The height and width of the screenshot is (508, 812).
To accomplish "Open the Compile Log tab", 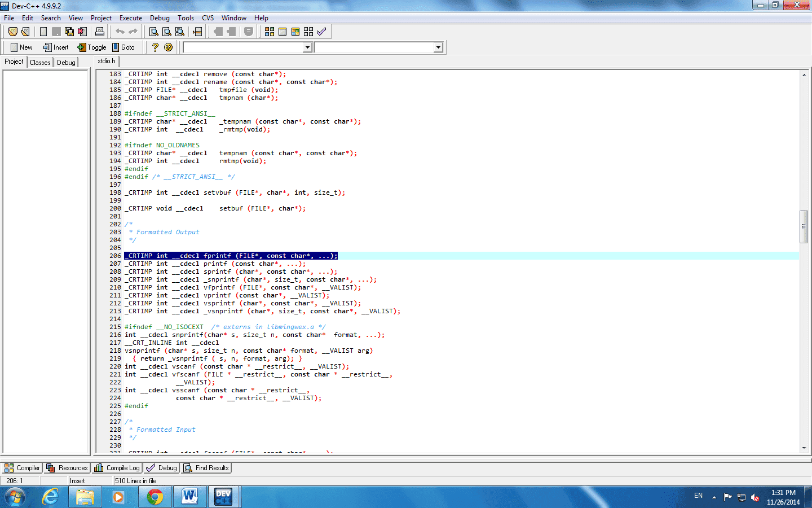I will (117, 468).
